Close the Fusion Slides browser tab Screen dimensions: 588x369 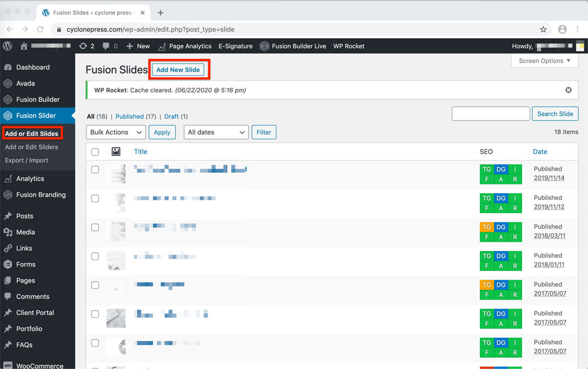point(142,13)
